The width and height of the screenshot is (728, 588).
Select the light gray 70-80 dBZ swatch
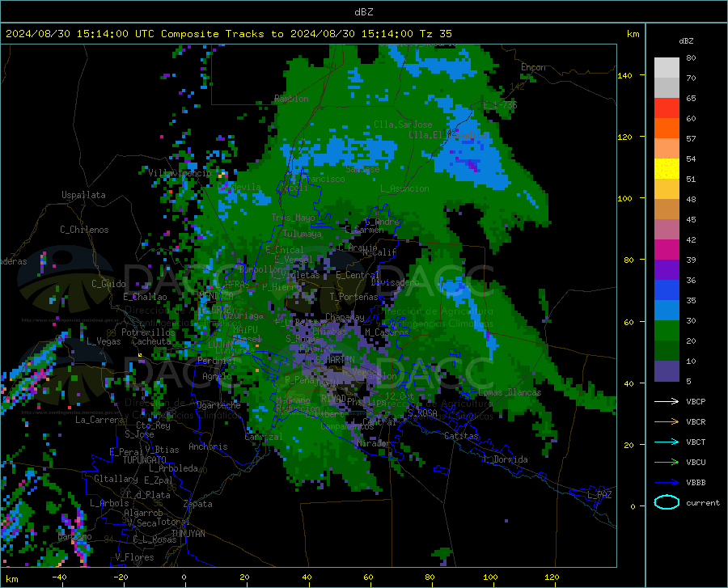(667, 68)
